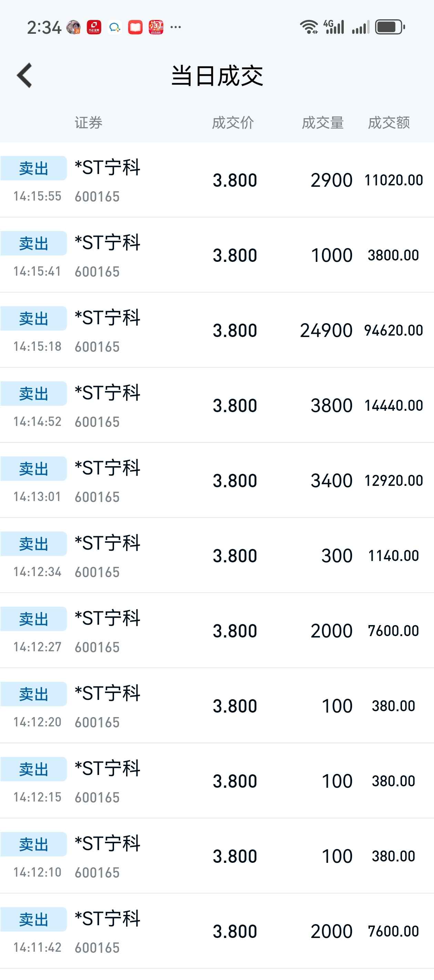This screenshot has height=980, width=434.
Task: Select the 成交额 column header
Action: 389,123
